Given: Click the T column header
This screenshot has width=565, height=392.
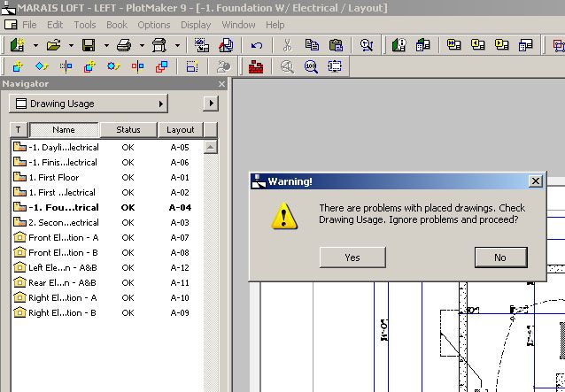Looking at the screenshot, I should (x=19, y=130).
